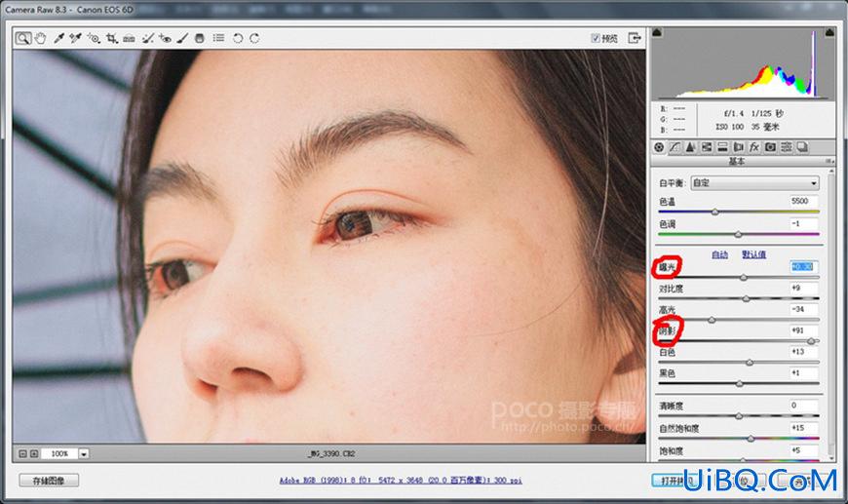The height and width of the screenshot is (504, 848).
Task: Click the vibrance value field +15
Action: click(804, 428)
